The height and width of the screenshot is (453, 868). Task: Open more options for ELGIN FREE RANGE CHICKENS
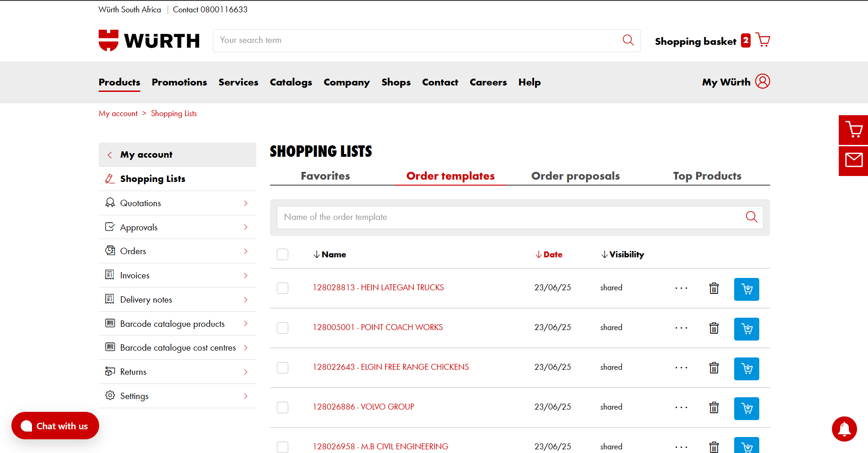[x=681, y=368]
